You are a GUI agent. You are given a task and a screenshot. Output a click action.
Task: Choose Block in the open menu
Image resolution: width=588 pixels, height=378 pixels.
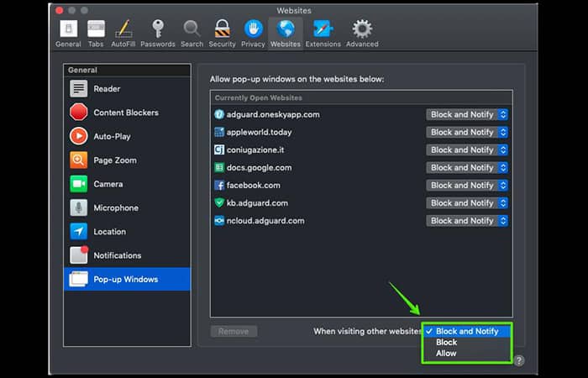point(467,342)
